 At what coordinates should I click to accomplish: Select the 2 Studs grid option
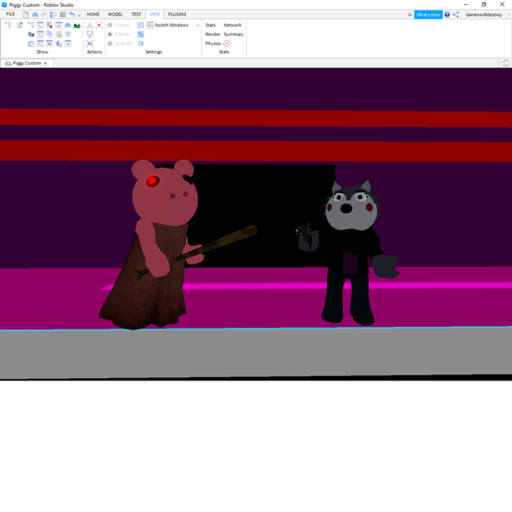coord(119,25)
